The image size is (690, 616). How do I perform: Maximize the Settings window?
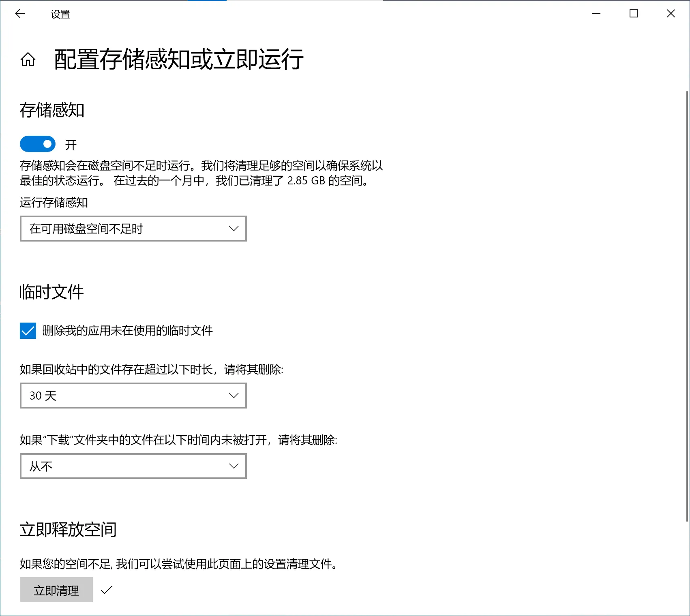click(x=634, y=14)
